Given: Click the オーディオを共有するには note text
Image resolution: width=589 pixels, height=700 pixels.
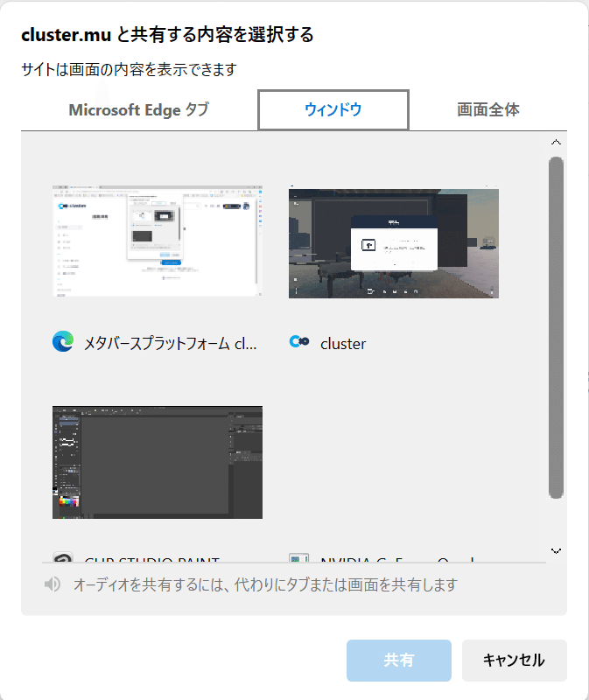Looking at the screenshot, I should click(x=265, y=584).
